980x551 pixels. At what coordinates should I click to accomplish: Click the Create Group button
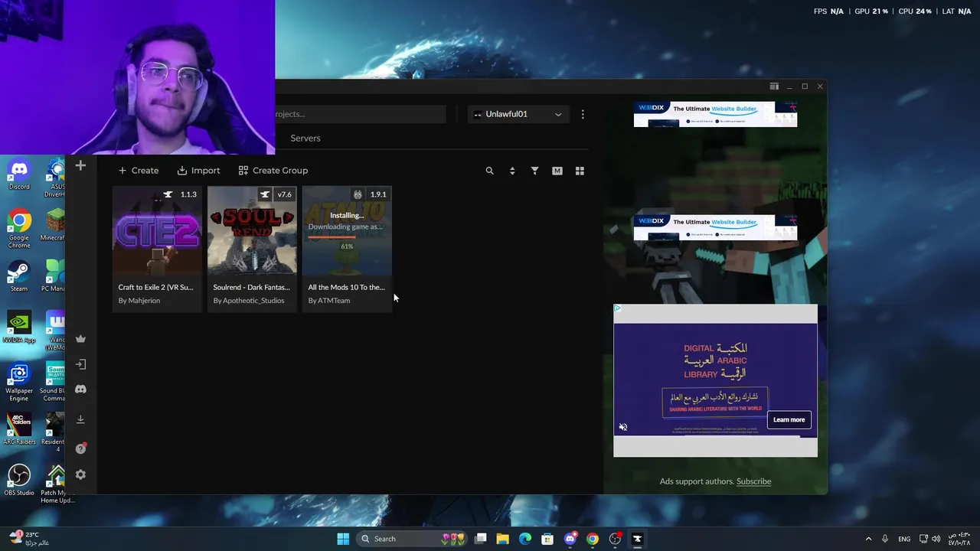point(273,171)
